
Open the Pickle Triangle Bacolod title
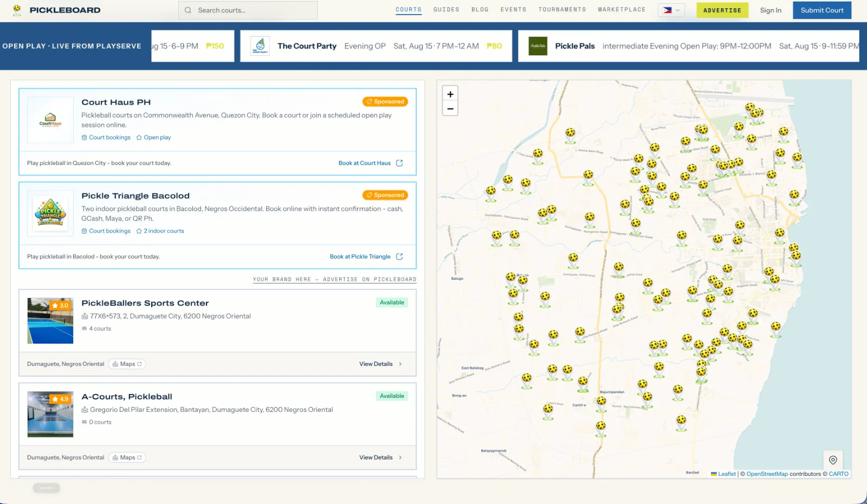point(135,196)
